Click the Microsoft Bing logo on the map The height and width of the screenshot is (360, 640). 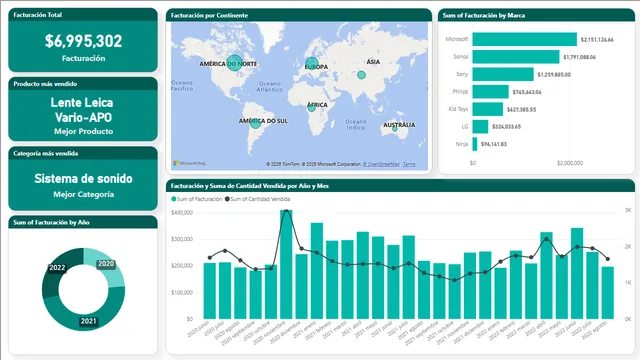[x=189, y=163]
